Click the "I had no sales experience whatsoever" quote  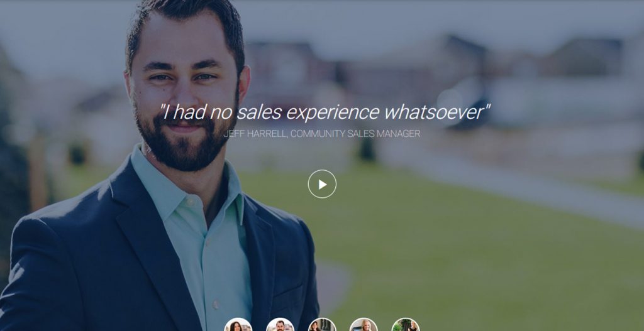(x=325, y=112)
